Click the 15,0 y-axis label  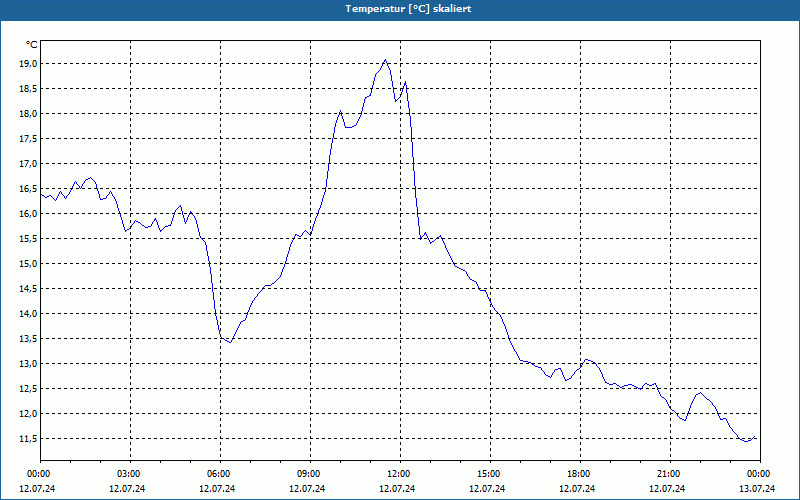point(28,264)
